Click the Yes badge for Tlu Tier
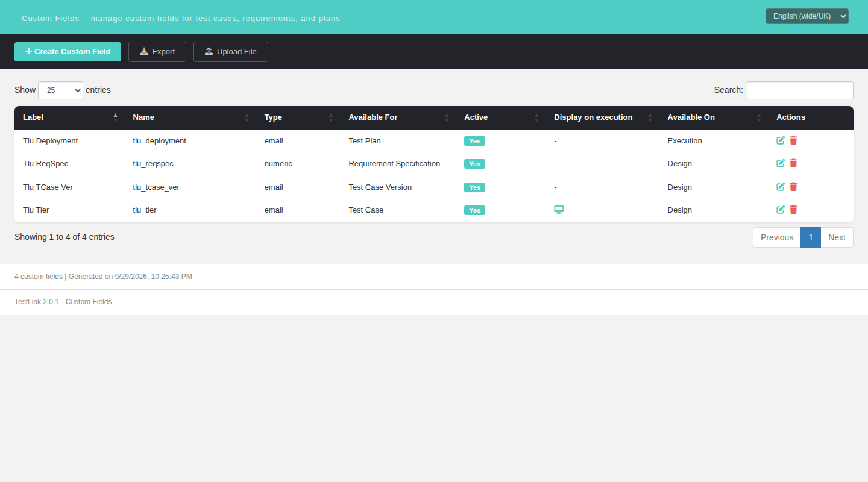The width and height of the screenshot is (868, 482). pyautogui.click(x=474, y=210)
